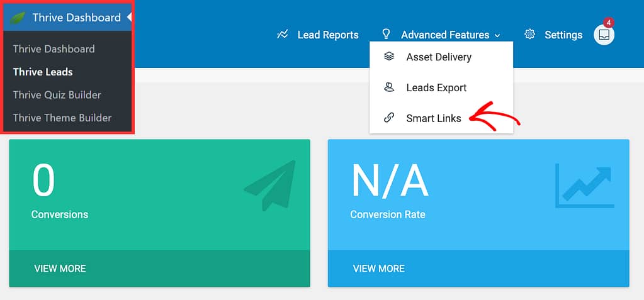Open Thrive Leads in the sidebar
The height and width of the screenshot is (300, 644).
point(43,72)
